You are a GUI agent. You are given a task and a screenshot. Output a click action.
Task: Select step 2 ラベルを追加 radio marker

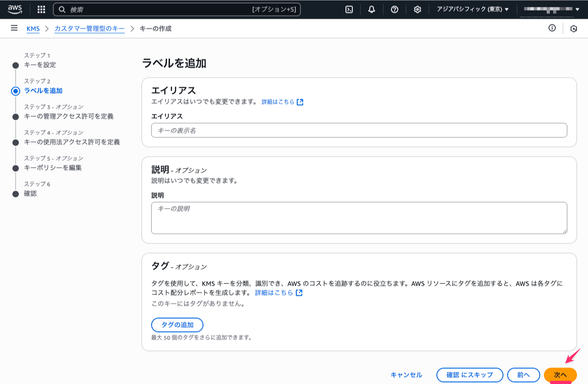(16, 91)
